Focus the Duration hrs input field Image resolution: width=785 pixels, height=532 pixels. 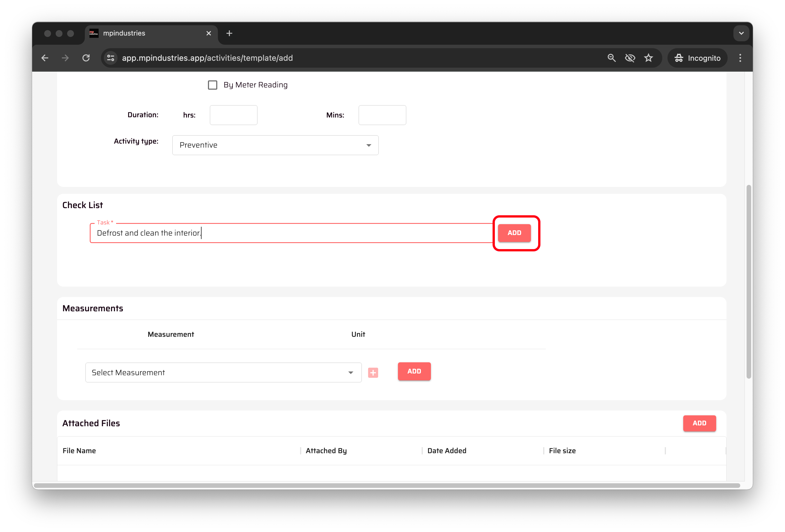[233, 115]
